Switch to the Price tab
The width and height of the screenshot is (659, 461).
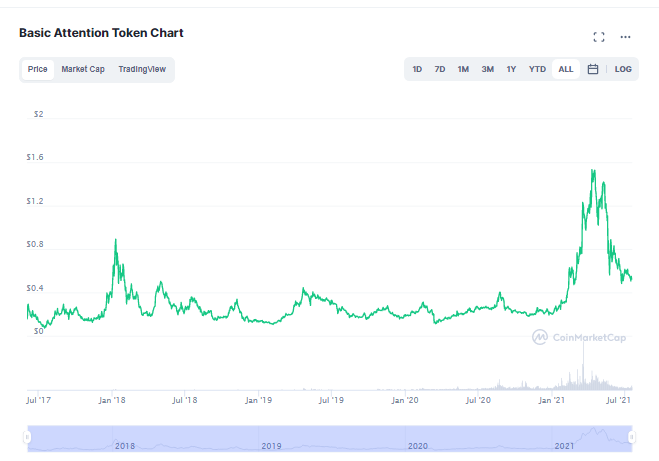pos(37,69)
